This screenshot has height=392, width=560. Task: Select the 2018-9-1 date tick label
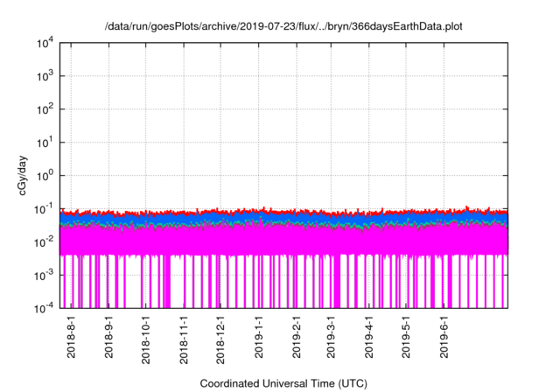pos(109,337)
